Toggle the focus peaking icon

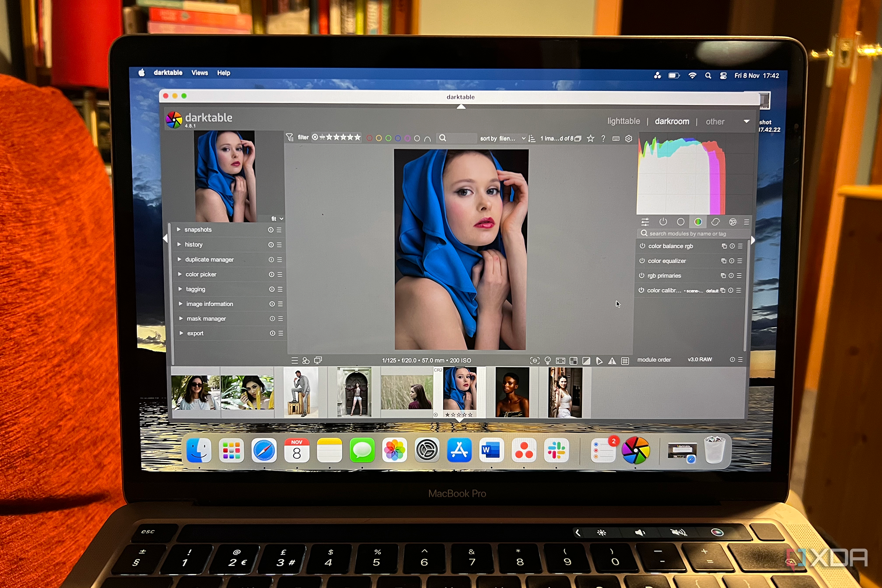pos(534,361)
